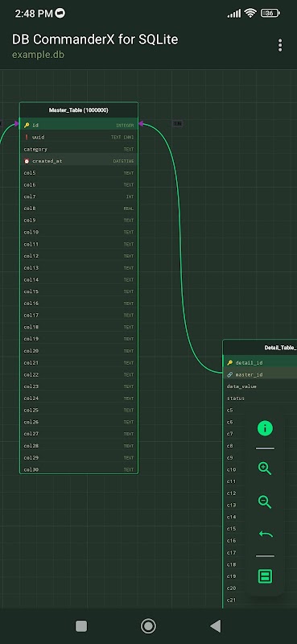297x644 pixels.
Task: Click the 1:N relationship label
Action: pyautogui.click(x=177, y=124)
